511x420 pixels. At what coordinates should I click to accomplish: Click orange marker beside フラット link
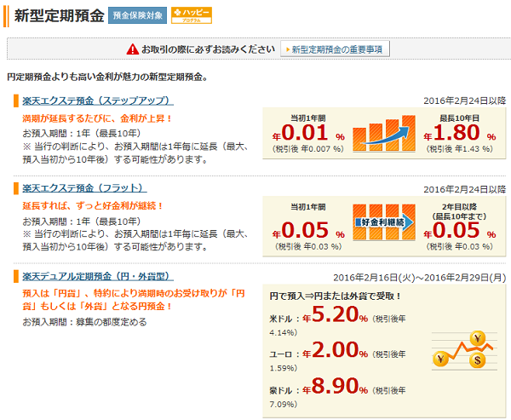(16, 188)
